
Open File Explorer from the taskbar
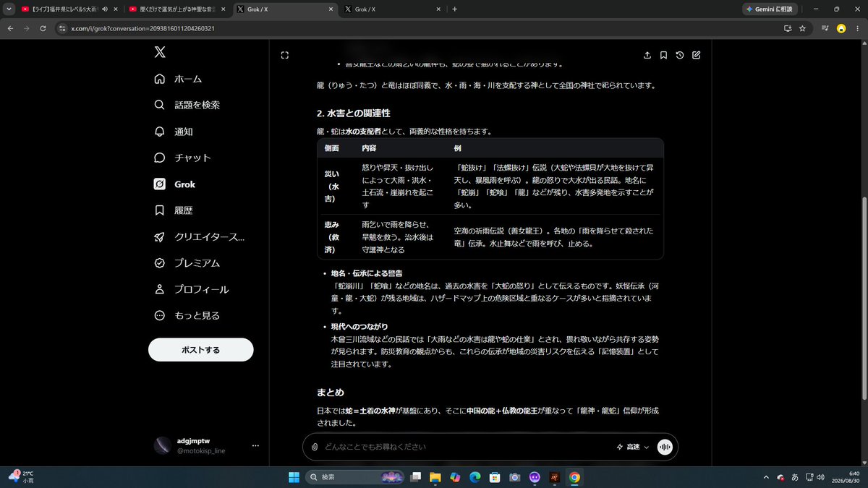435,477
